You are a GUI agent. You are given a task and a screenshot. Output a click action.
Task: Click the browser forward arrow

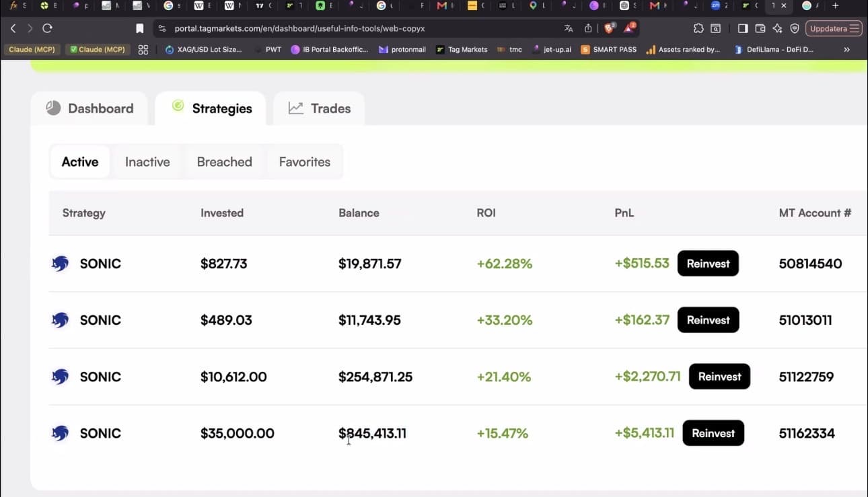tap(30, 28)
